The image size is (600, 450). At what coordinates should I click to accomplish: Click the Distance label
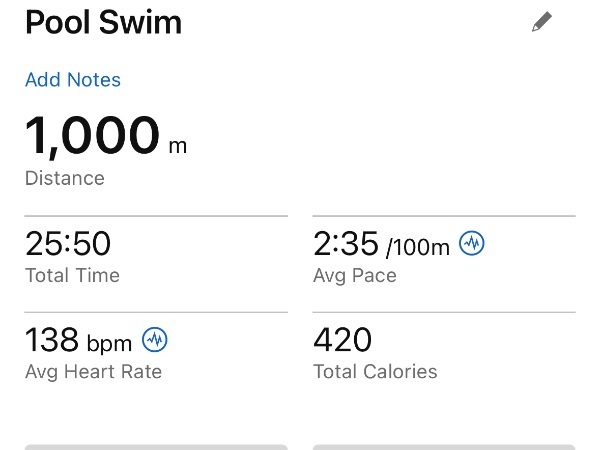point(65,178)
